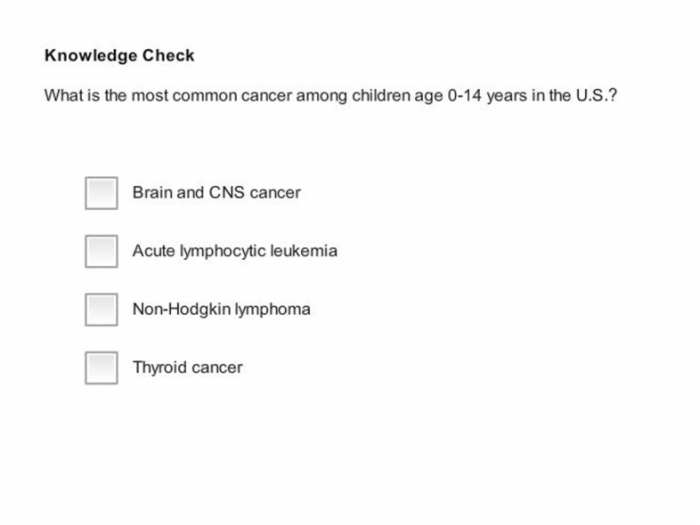
Task: Click the word 'Acute' in second option
Action: click(154, 251)
